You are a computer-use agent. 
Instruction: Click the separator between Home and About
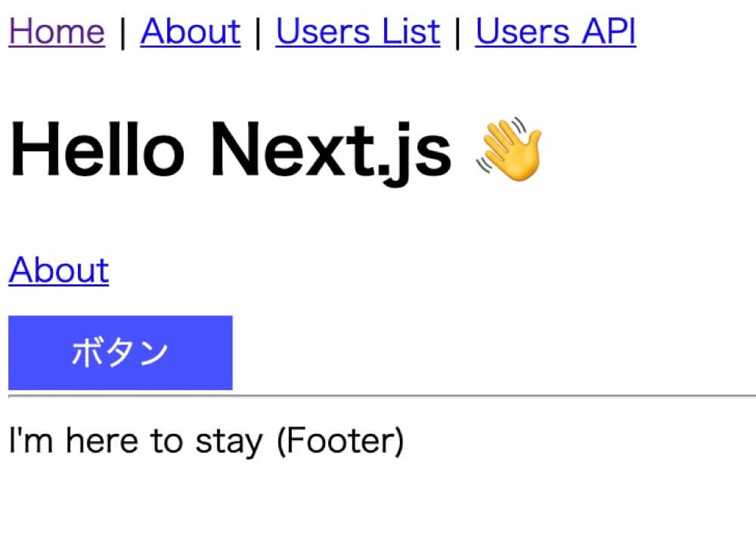122,33
